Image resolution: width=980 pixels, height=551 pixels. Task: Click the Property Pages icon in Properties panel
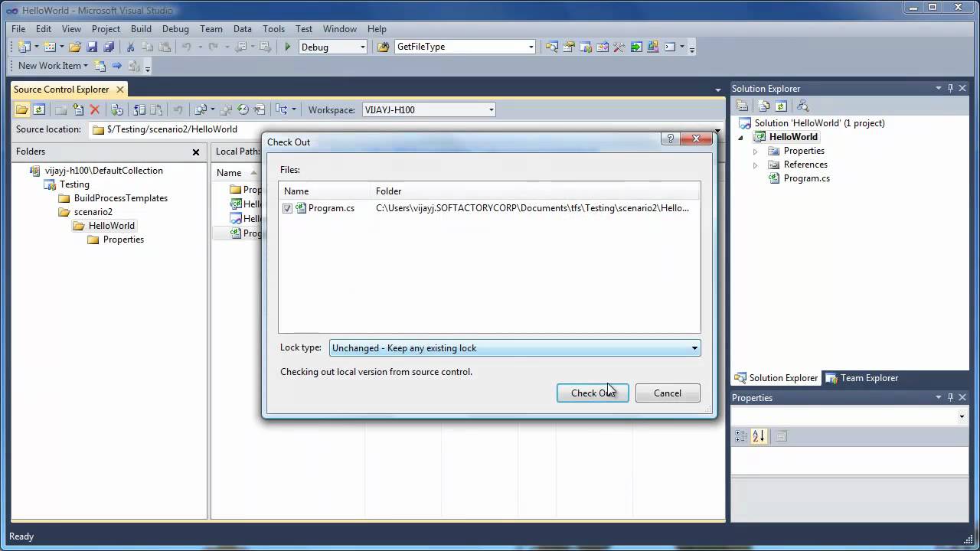781,436
